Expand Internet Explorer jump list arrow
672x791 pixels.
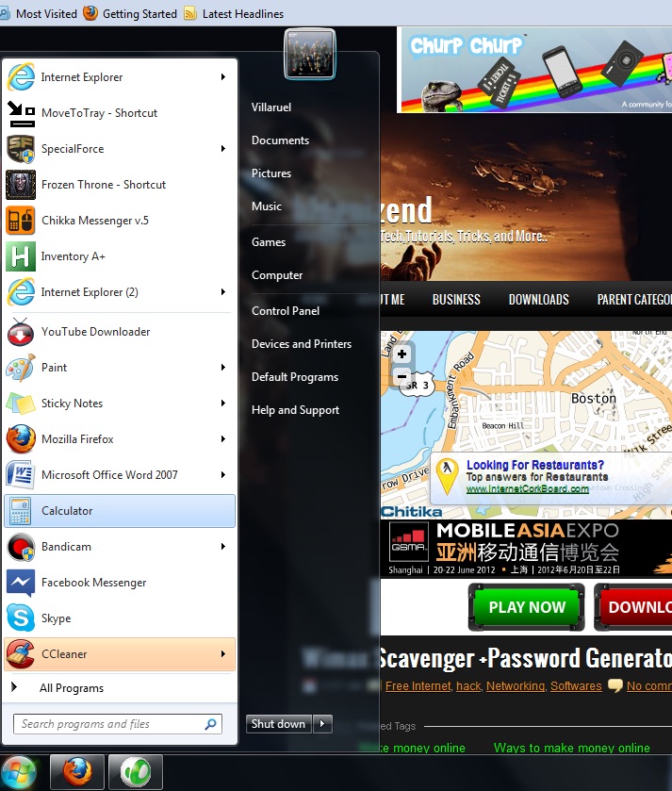click(x=223, y=76)
